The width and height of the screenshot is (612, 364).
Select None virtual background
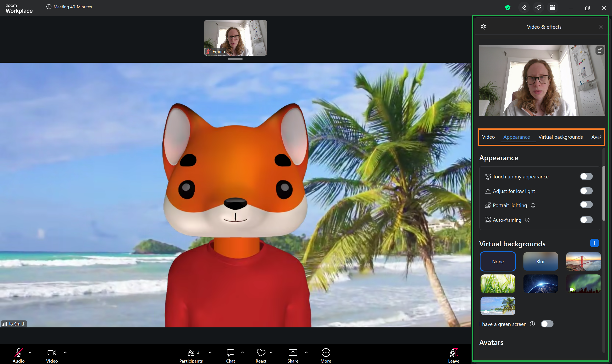498,261
